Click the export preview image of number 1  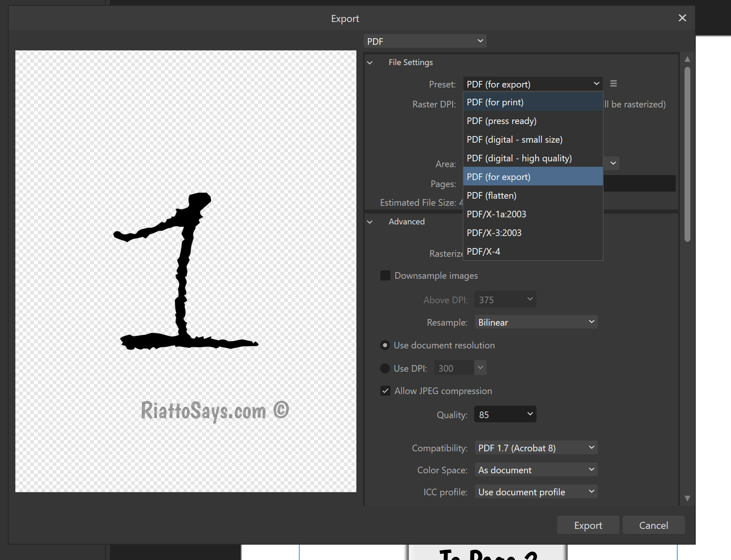point(186,271)
